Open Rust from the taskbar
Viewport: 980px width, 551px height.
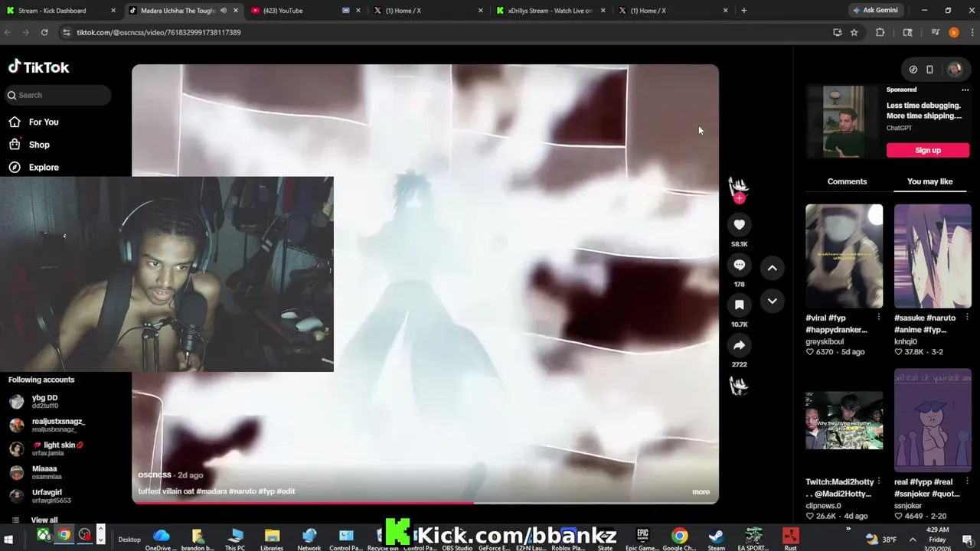coord(790,539)
